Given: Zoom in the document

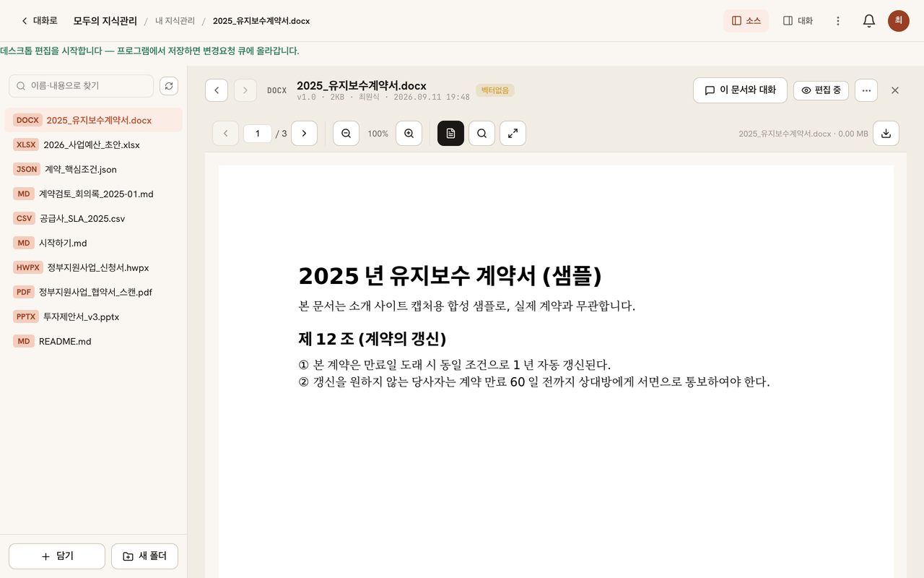Looking at the screenshot, I should pos(409,134).
